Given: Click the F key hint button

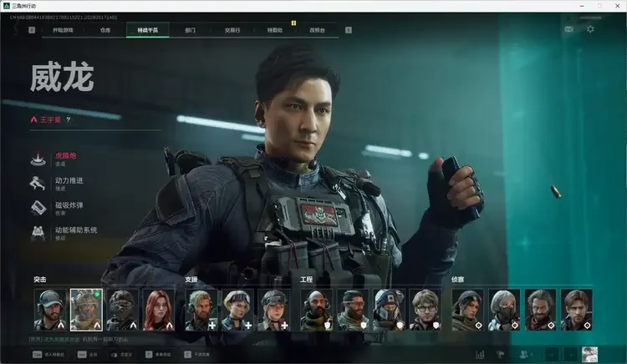Looking at the screenshot, I should tap(158, 355).
